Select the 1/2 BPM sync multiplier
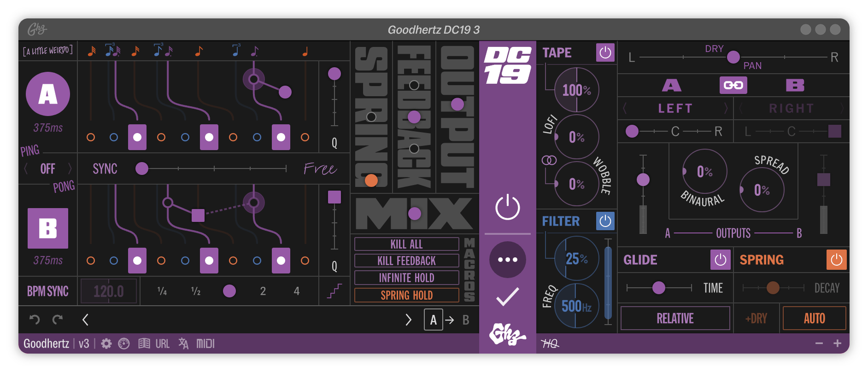 click(x=196, y=291)
